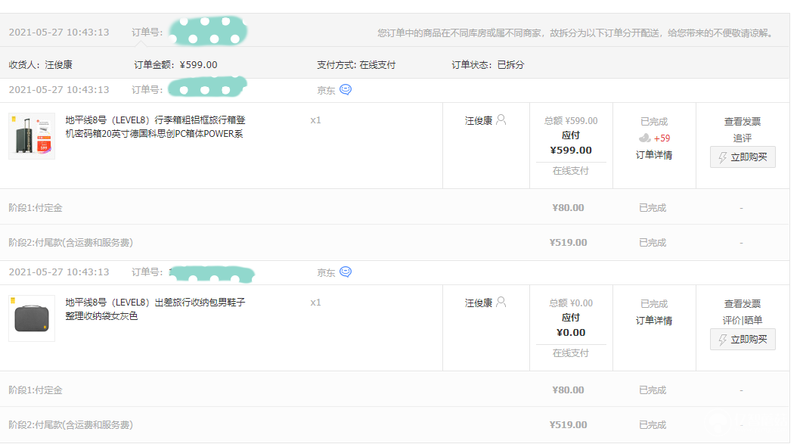Viewport: 800px width, 444px height.
Task: Click 查看发票 for the suitcase order
Action: click(x=742, y=121)
